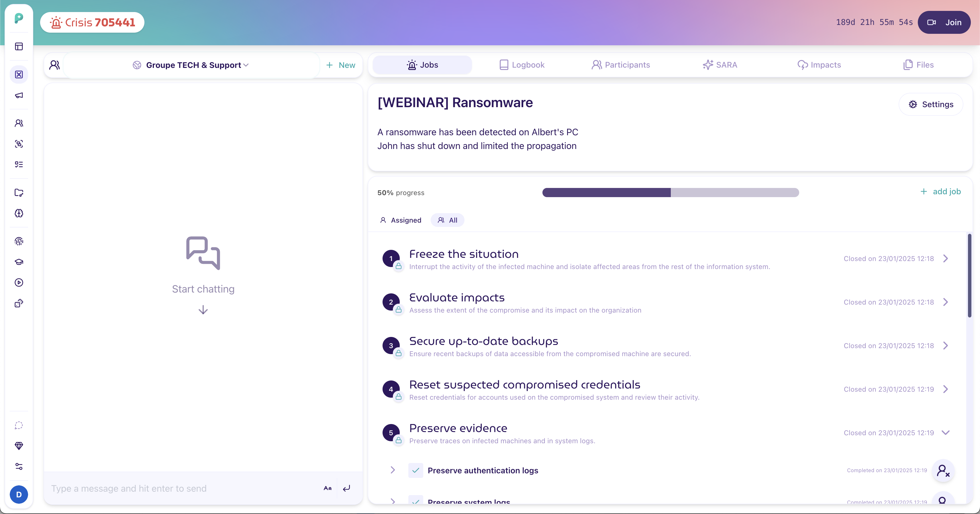Viewport: 980px width, 514px height.
Task: Switch to the Logbook tab
Action: tap(522, 65)
